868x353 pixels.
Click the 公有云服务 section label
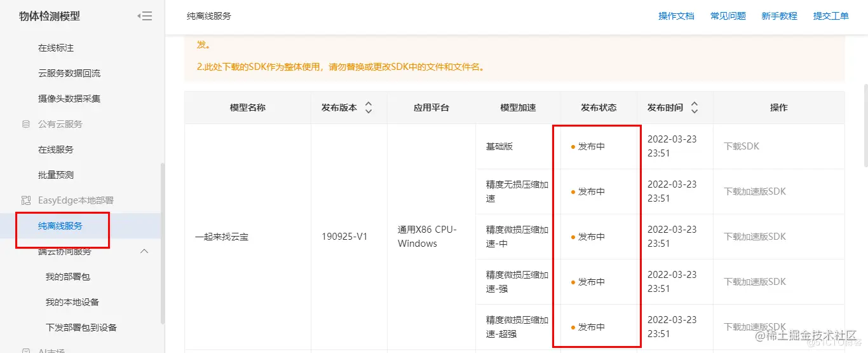pyautogui.click(x=60, y=124)
